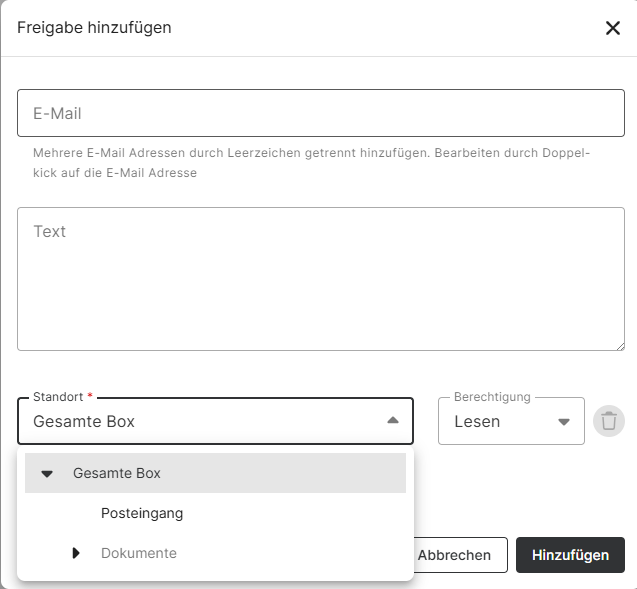The width and height of the screenshot is (637, 589).
Task: Click the trash icon to delete the share row
Action: coord(608,421)
